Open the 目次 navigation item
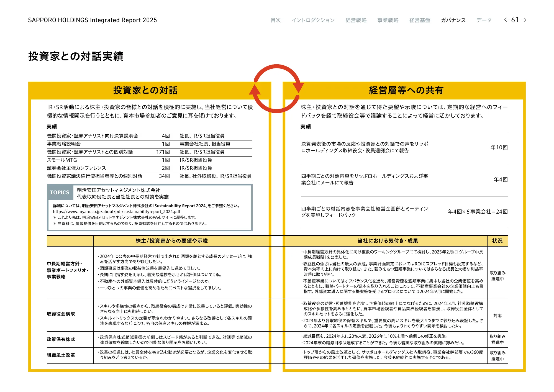The image size is (554, 392). (x=276, y=20)
